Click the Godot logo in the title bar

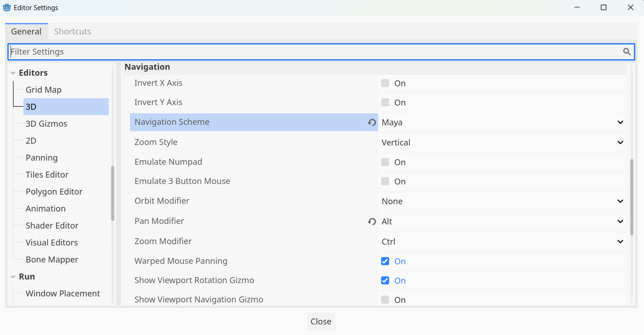7,8
